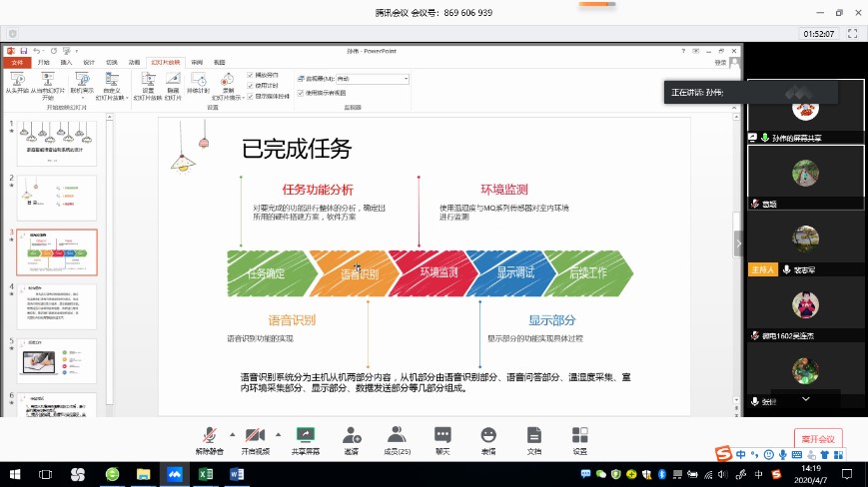Open the 文档 documents icon

click(x=534, y=435)
